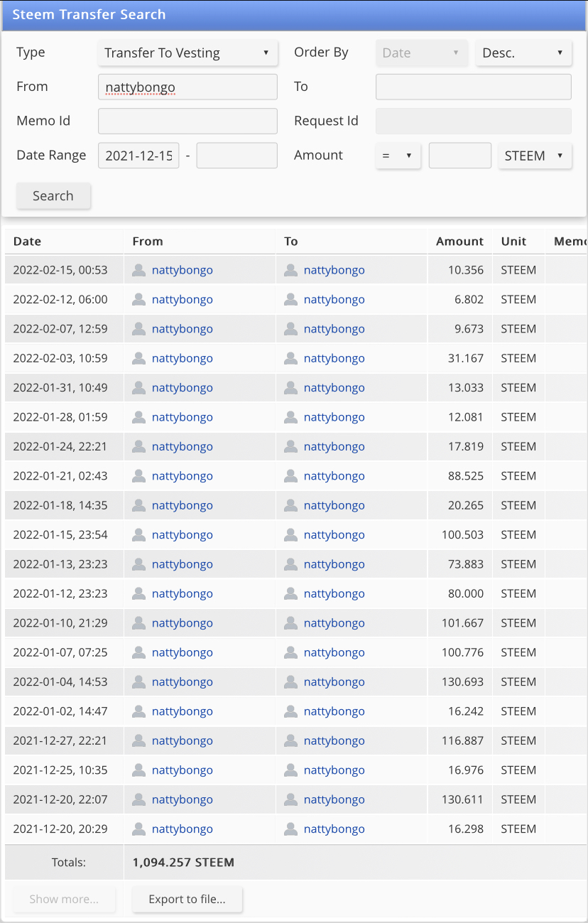Open the STEEM amount unit dropdown
The image size is (588, 923).
[535, 156]
